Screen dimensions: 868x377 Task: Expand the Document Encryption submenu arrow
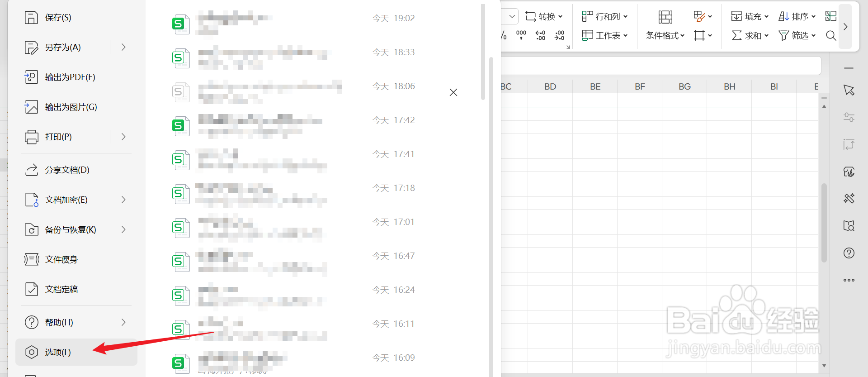click(123, 200)
